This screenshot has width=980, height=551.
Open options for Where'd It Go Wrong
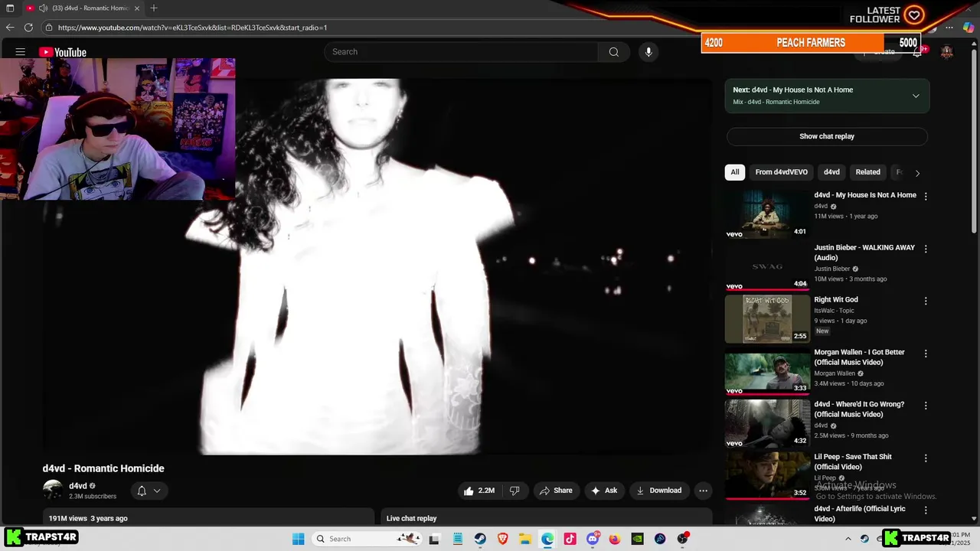tap(926, 406)
